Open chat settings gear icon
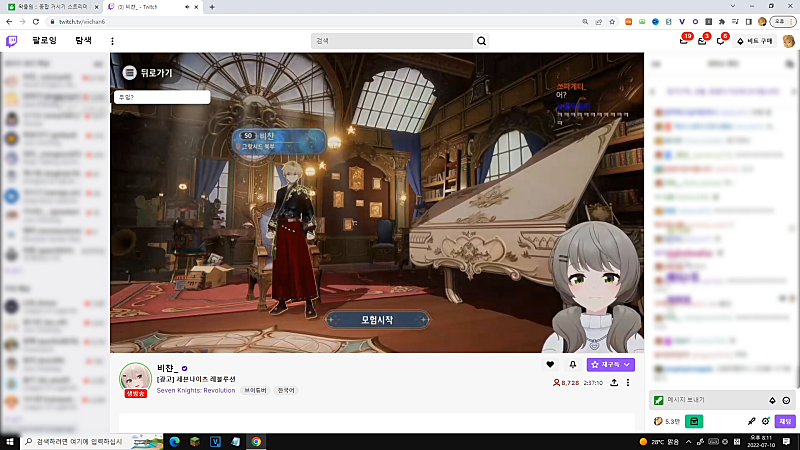The width and height of the screenshot is (800, 450). [x=765, y=421]
